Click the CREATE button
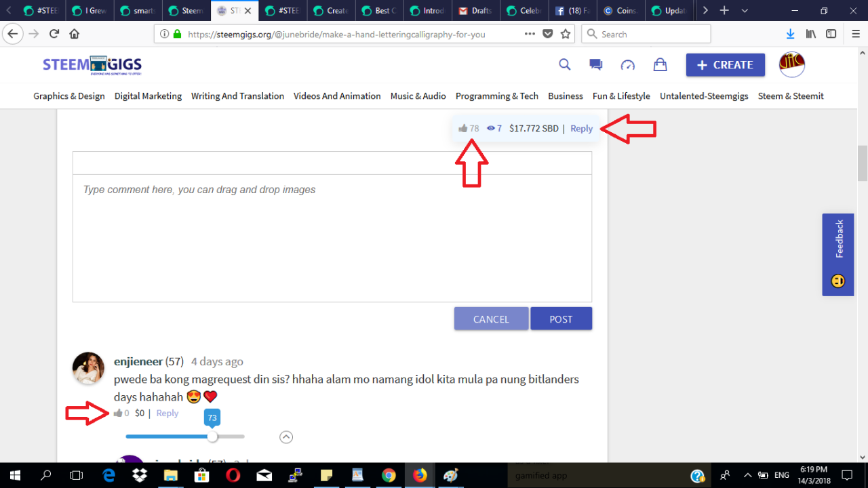Screen dimensions: 868x488 coord(726,65)
